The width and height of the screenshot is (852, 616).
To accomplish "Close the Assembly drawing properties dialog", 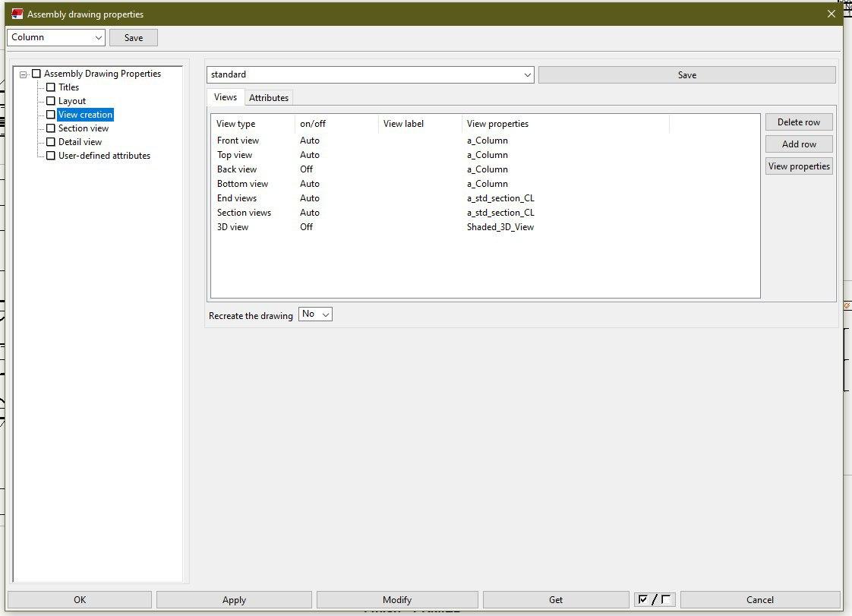I will pos(831,14).
